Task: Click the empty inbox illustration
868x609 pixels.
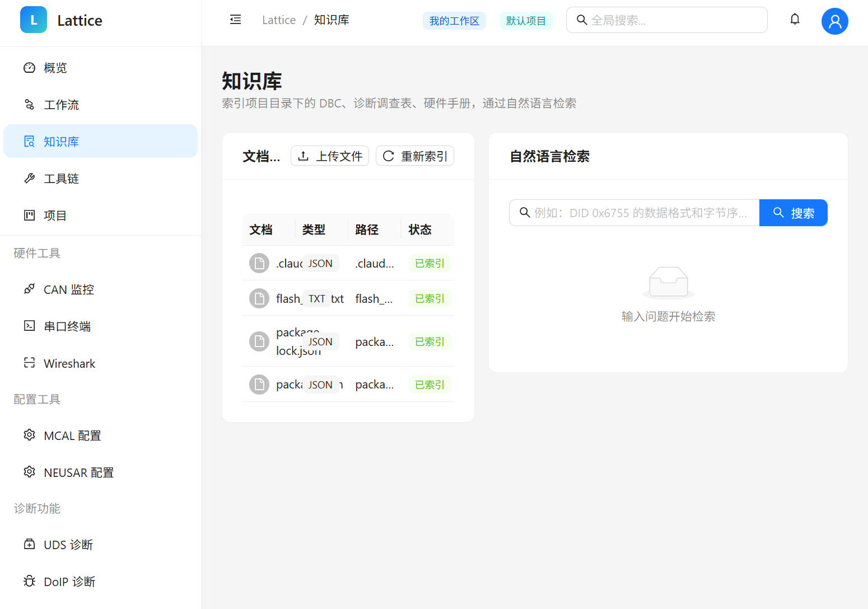Action: (x=668, y=283)
